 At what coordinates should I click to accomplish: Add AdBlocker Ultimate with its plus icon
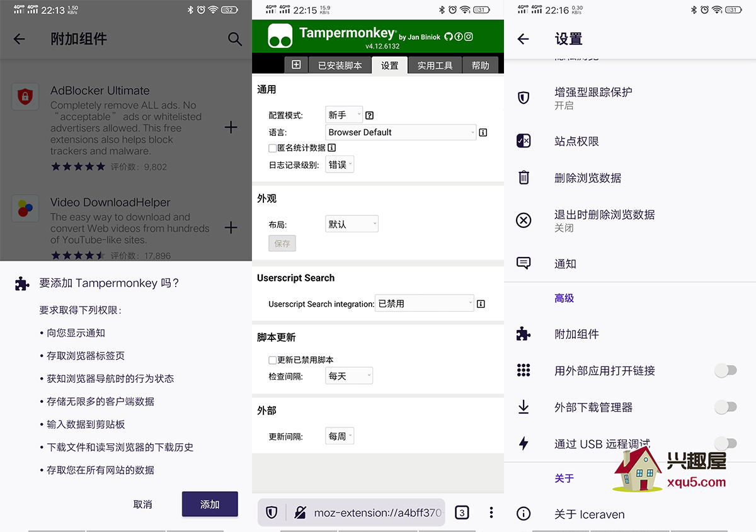click(231, 127)
